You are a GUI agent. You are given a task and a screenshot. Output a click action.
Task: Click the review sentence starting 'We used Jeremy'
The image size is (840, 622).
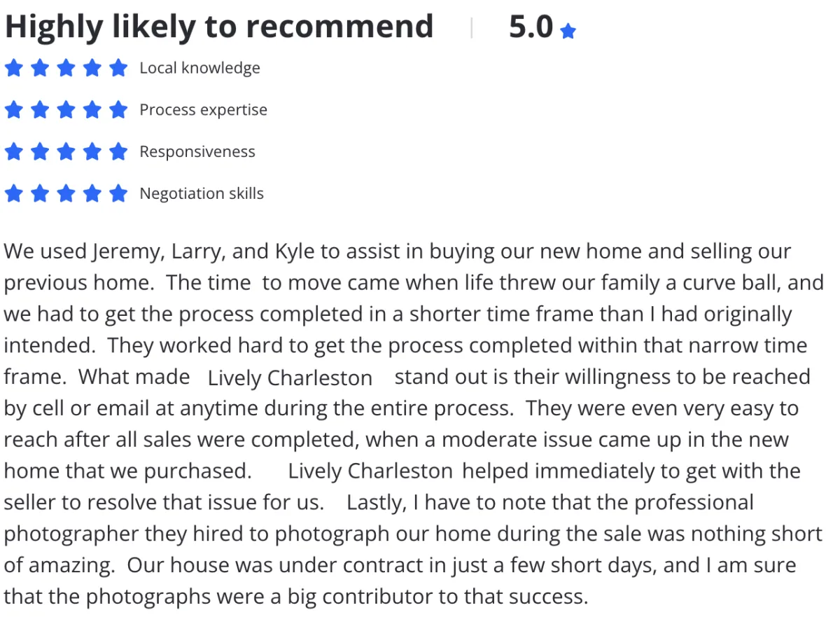point(398,267)
